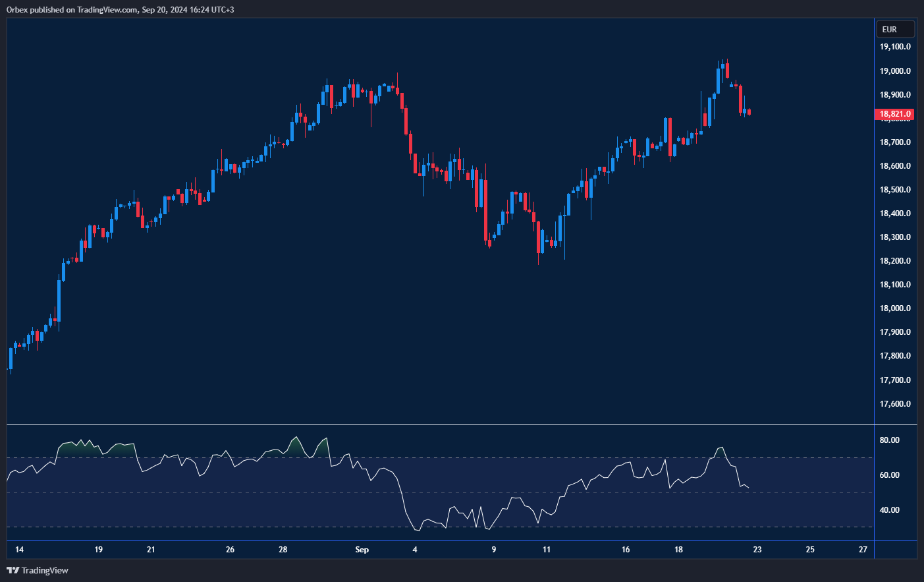Open the EUR currency selector
Image resolution: width=924 pixels, height=582 pixels.
click(894, 29)
